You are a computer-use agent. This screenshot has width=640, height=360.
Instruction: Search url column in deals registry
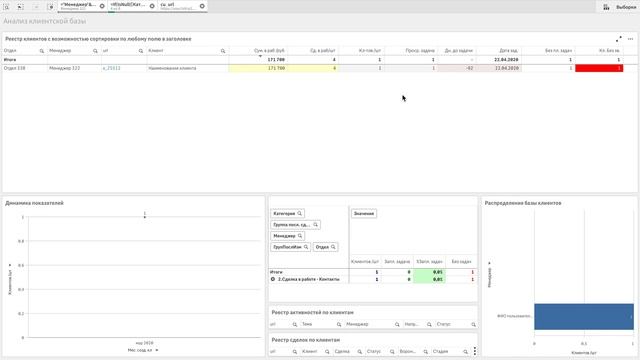pos(295,351)
